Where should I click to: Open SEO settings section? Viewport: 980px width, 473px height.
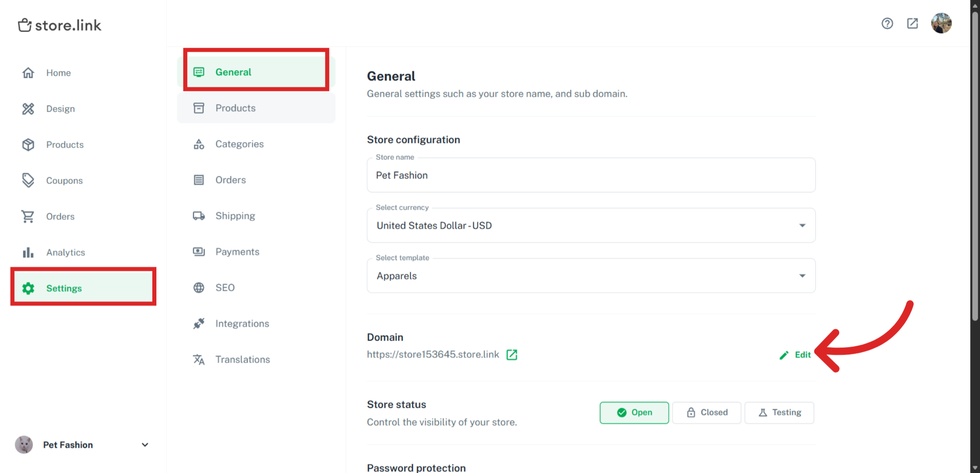point(225,288)
